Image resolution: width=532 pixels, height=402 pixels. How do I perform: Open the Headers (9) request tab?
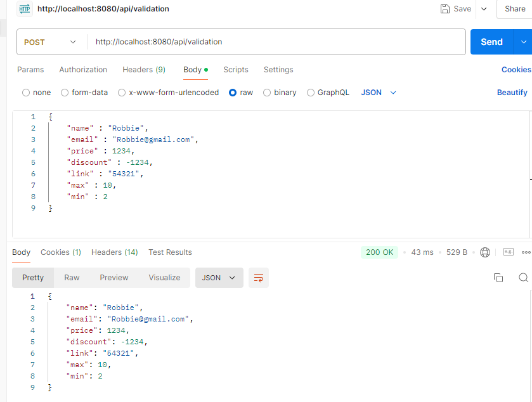pos(144,70)
